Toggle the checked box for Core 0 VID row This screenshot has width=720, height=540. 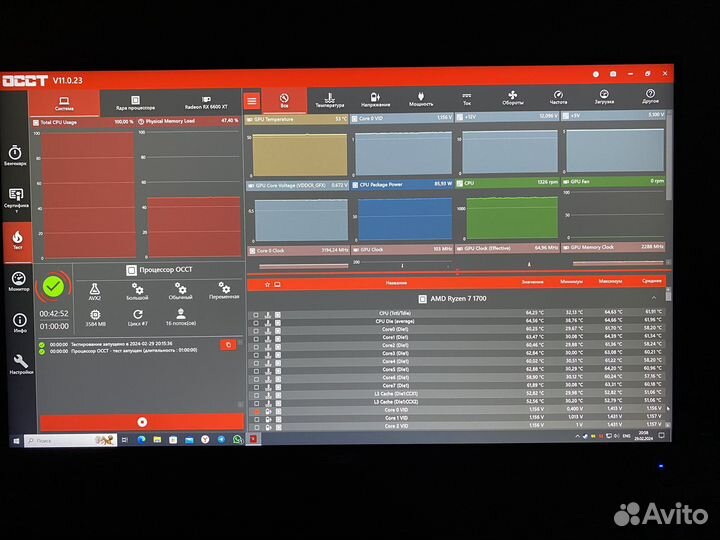[257, 411]
